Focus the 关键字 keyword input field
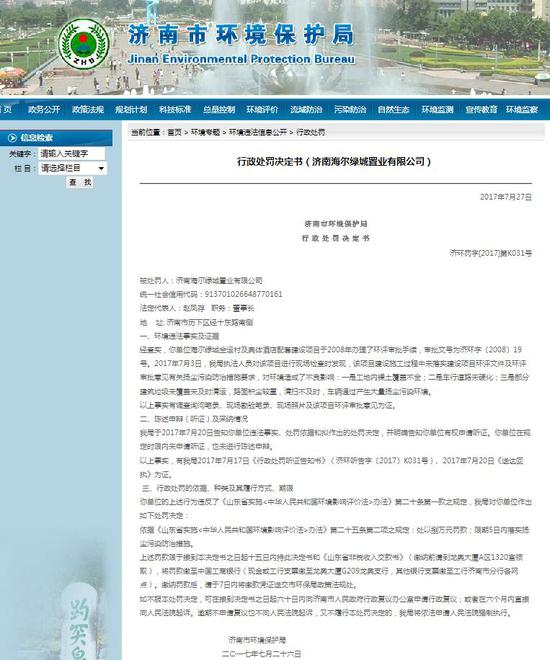The width and height of the screenshot is (550, 660). pyautogui.click(x=72, y=154)
